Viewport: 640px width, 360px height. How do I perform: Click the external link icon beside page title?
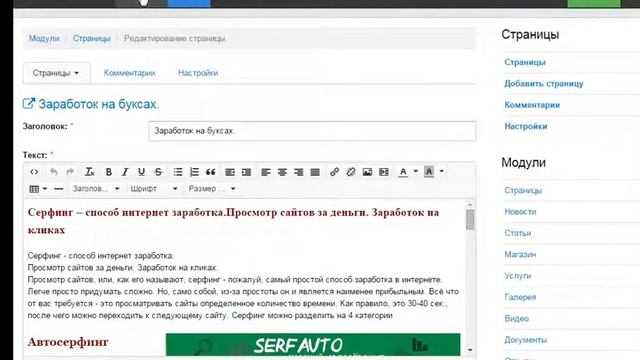[29, 104]
